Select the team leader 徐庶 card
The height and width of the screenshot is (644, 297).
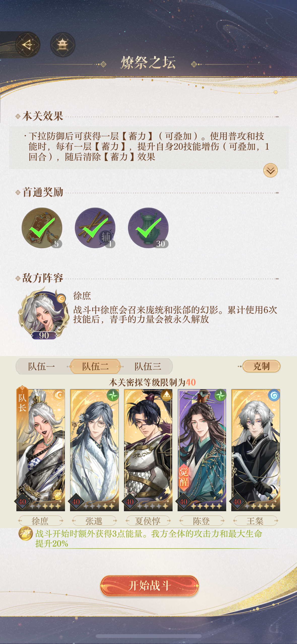(41, 450)
